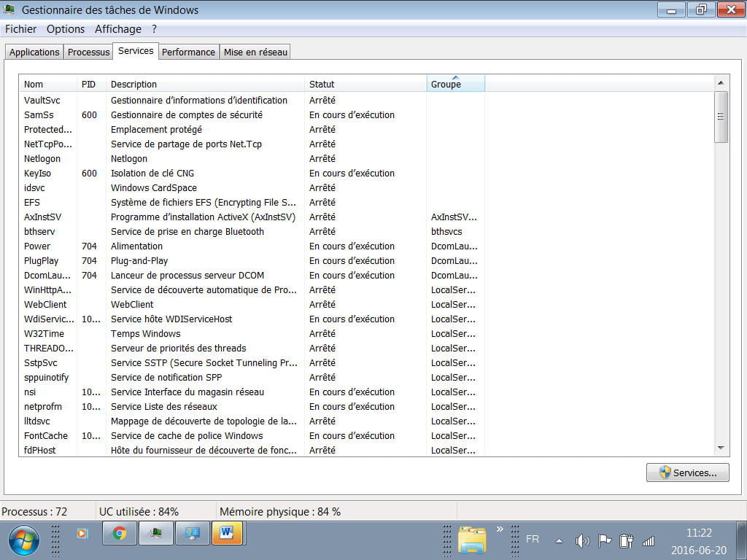Switch to the Processus tab

(88, 52)
